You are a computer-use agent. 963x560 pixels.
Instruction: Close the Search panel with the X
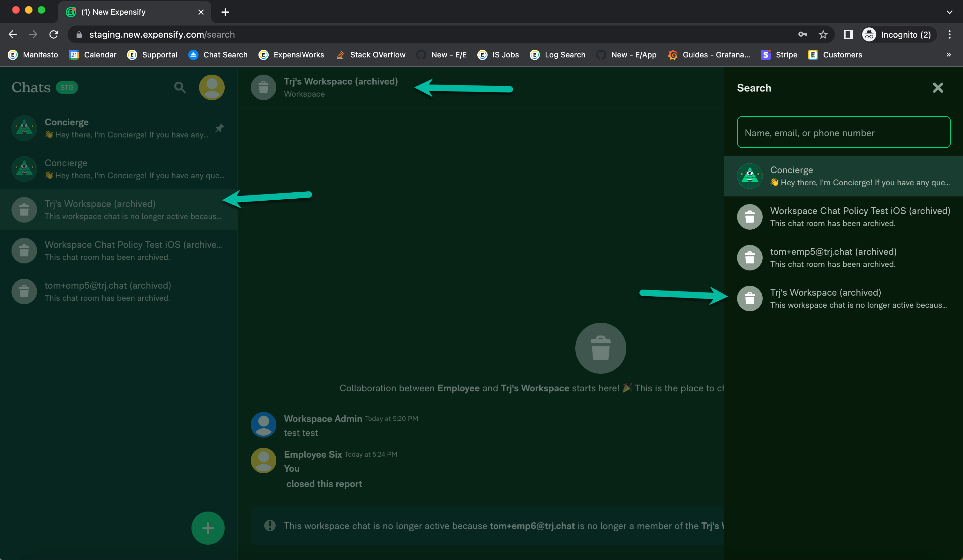pos(938,88)
